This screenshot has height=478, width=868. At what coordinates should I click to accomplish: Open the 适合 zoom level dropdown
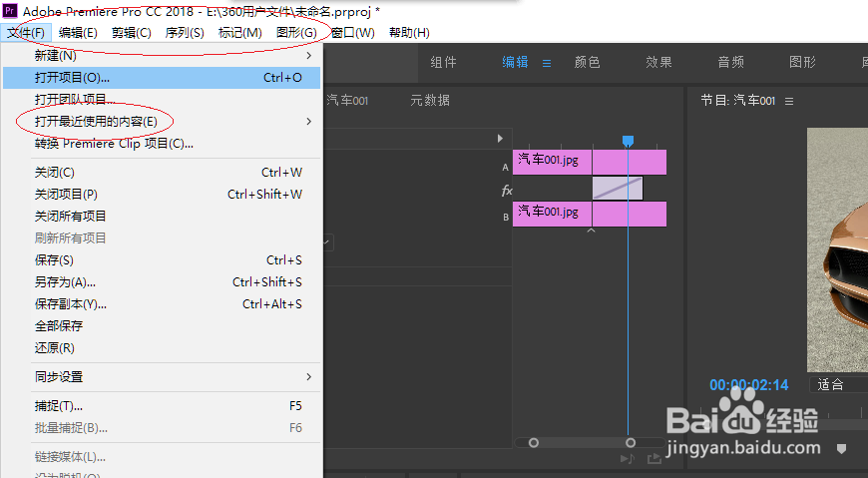coord(839,384)
